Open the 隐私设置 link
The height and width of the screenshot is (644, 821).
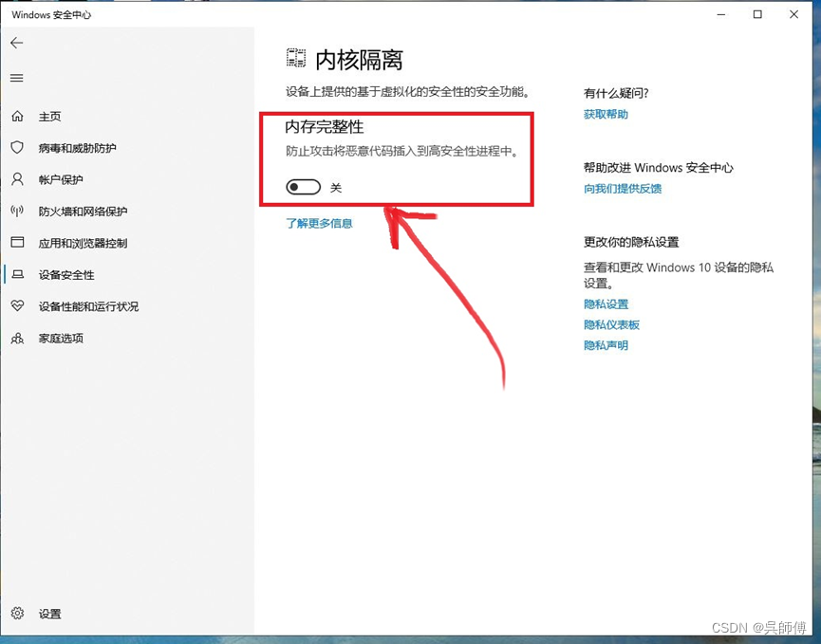pyautogui.click(x=606, y=304)
